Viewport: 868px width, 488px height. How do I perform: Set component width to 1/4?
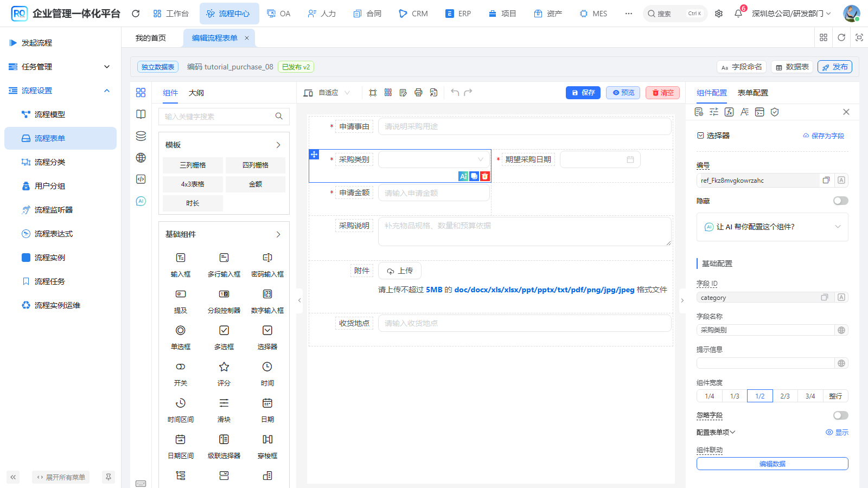click(x=710, y=396)
